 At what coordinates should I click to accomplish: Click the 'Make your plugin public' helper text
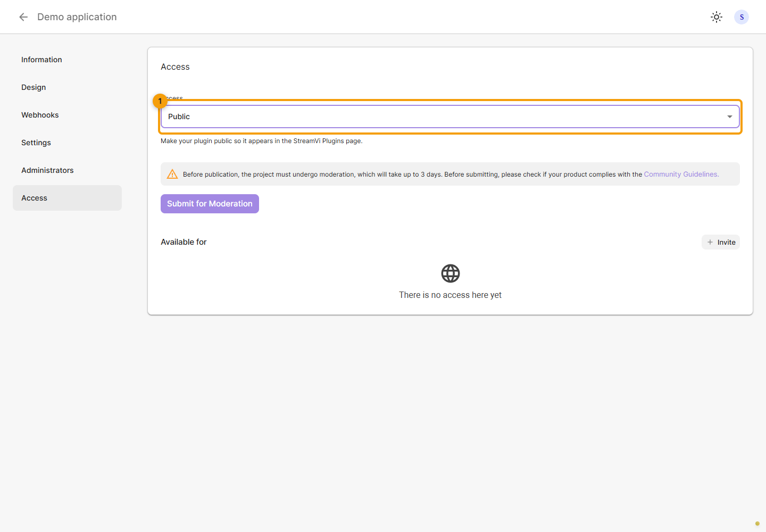[x=262, y=141]
